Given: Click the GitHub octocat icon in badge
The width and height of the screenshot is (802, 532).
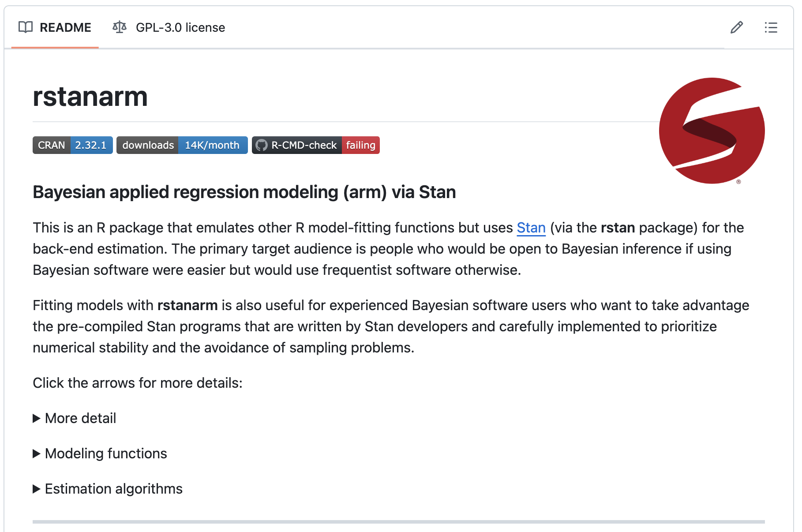Looking at the screenshot, I should pos(262,145).
